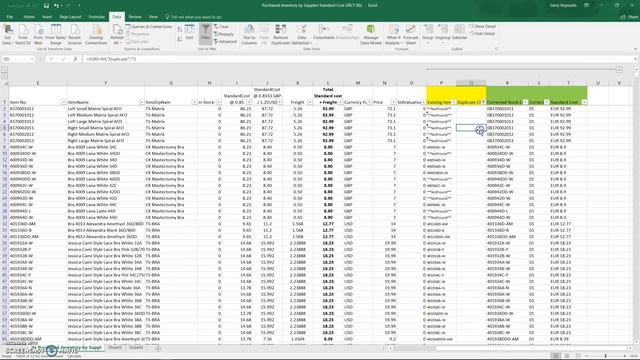
Task: Switch to the Formulas tab
Action: point(97,17)
